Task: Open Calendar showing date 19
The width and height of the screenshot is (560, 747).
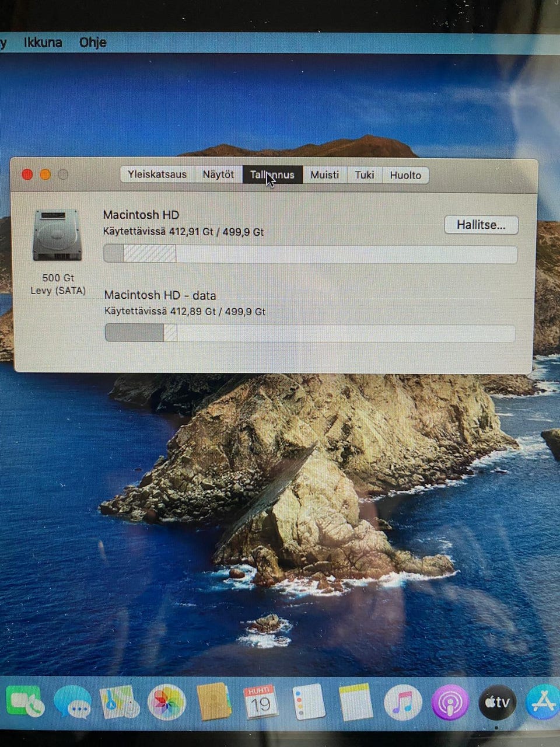Action: 261,701
